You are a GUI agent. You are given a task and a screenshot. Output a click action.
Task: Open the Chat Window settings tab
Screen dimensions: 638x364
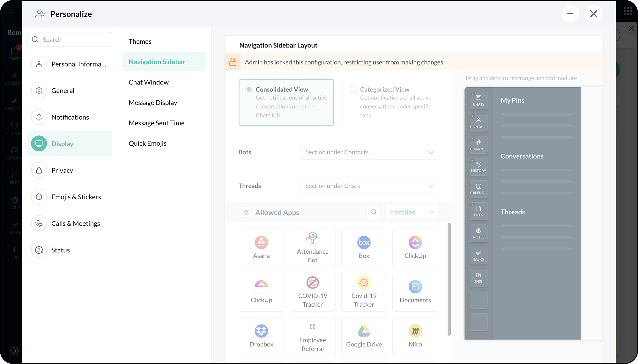[149, 82]
